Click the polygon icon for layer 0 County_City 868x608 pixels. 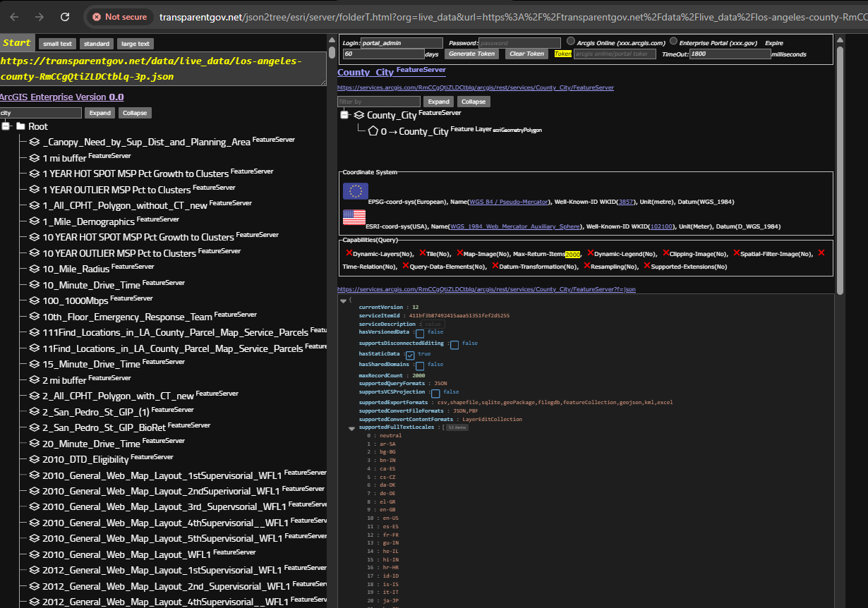(373, 130)
